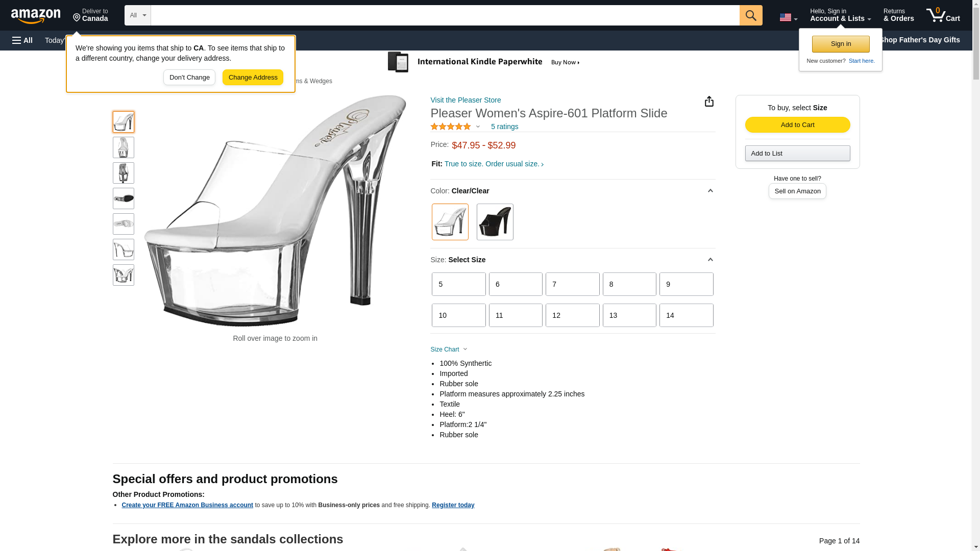The height and width of the screenshot is (551, 980).
Task: Open the Visit the Pleaser Store link
Action: point(465,100)
